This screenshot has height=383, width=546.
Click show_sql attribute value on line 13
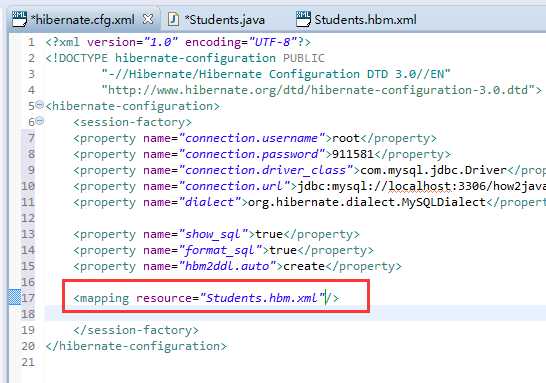tap(213, 234)
